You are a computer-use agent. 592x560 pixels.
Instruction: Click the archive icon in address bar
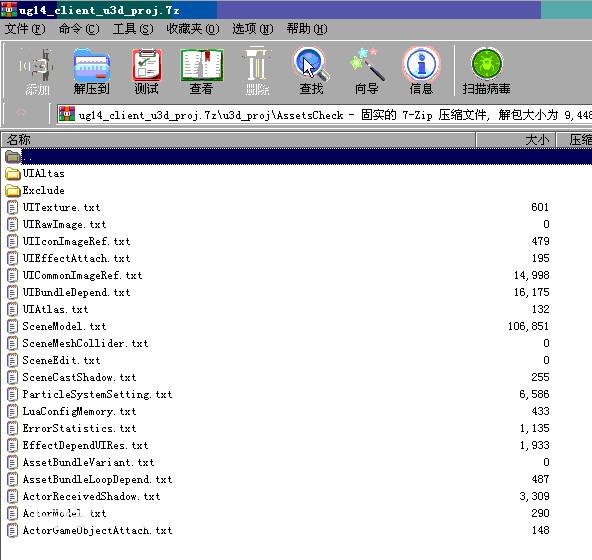[67, 114]
